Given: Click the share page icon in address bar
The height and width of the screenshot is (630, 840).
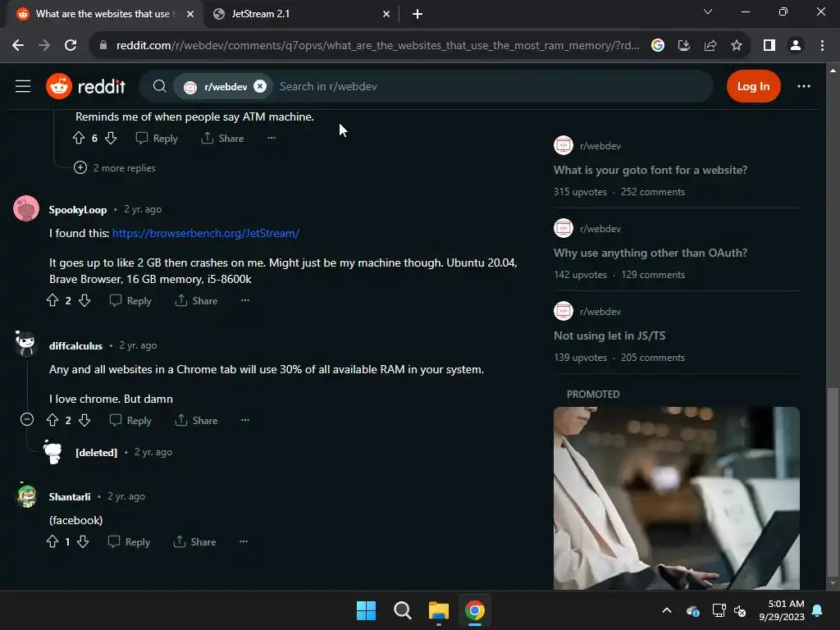Looking at the screenshot, I should [x=710, y=46].
